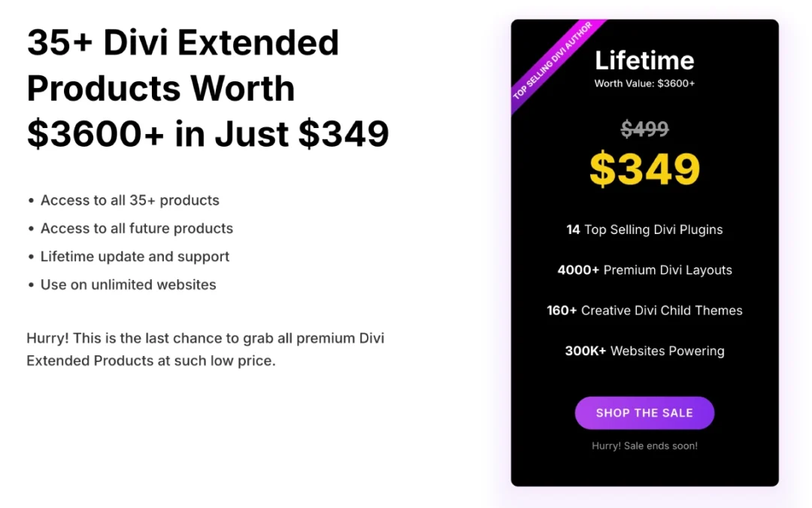Click the 35+ Divi Extended heading line
Screen dimensions: 812x508
(x=183, y=43)
